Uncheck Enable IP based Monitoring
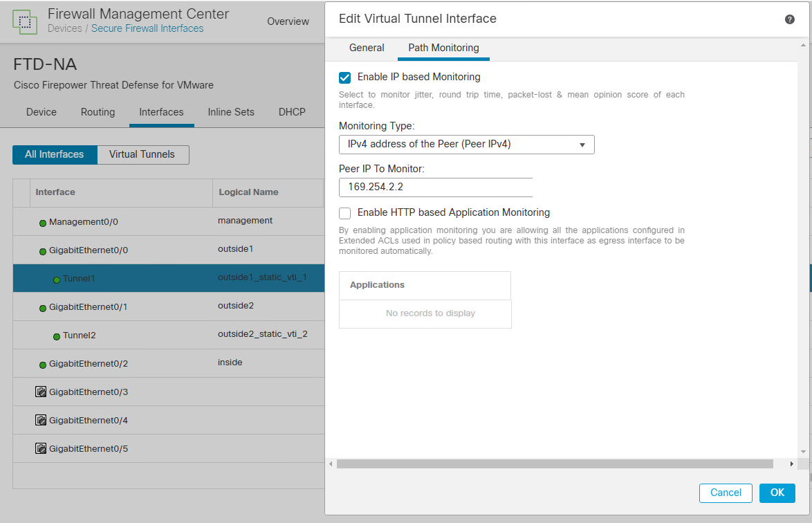Screen dimensions: 812x523 345,77
